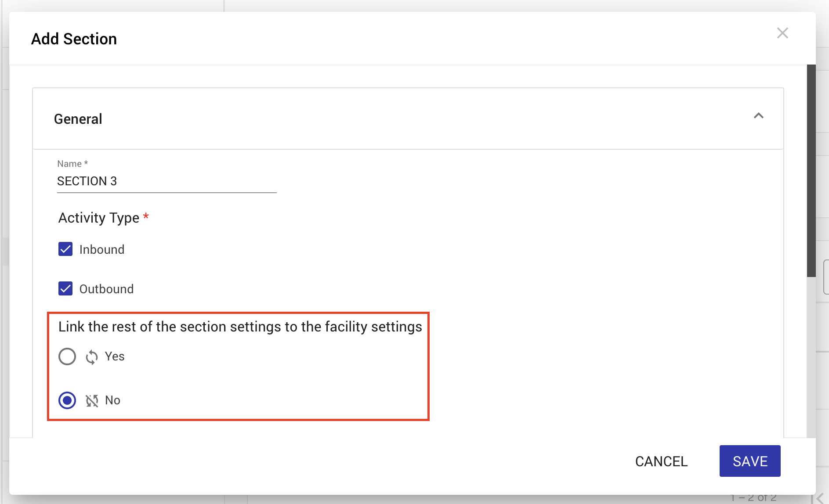Select the Yes radio button
829x504 pixels.
67,356
